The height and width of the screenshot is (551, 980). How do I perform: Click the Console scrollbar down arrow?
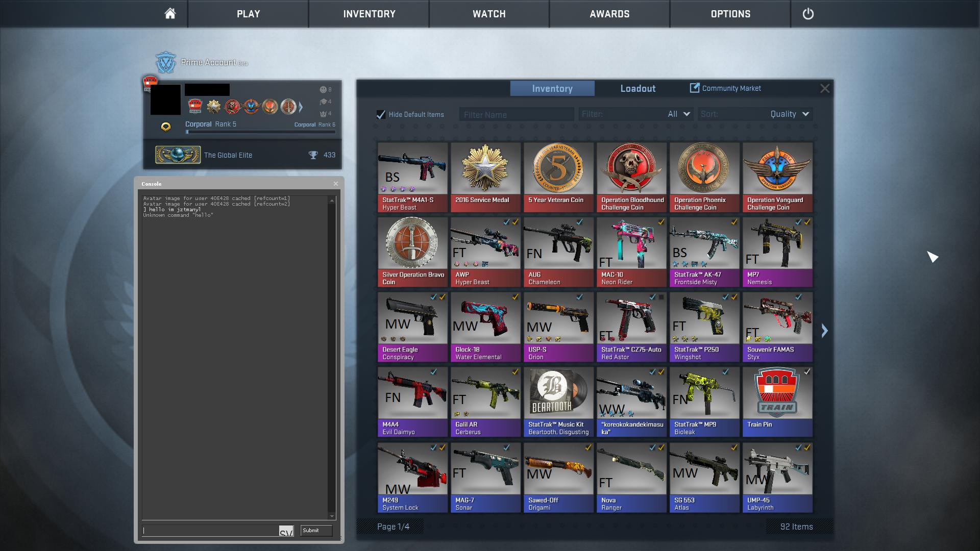click(x=332, y=516)
